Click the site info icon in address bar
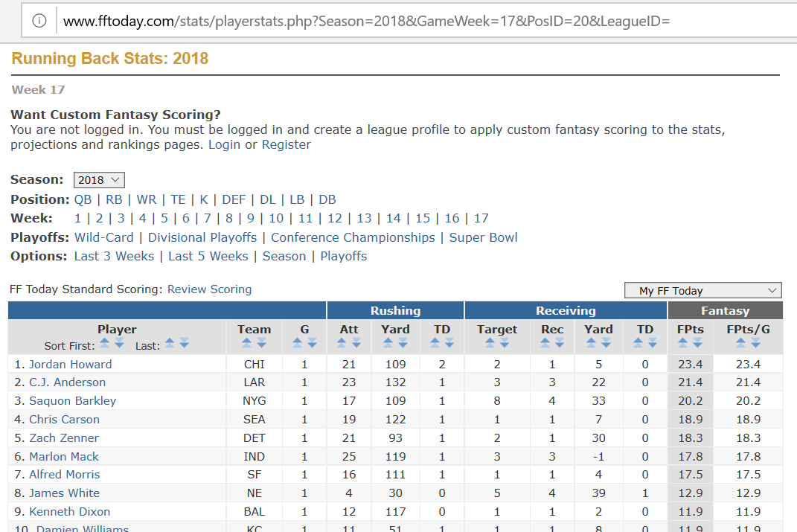 click(x=39, y=21)
